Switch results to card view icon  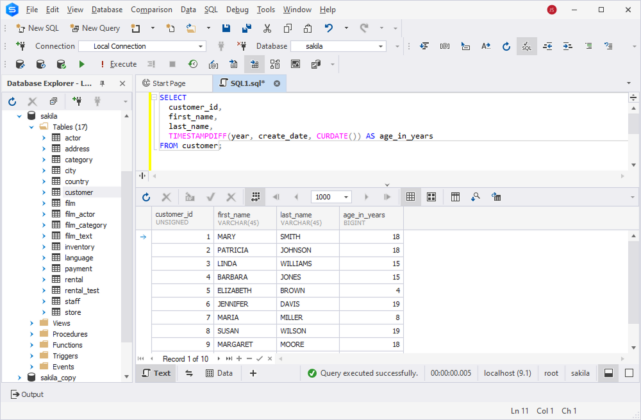(x=432, y=197)
